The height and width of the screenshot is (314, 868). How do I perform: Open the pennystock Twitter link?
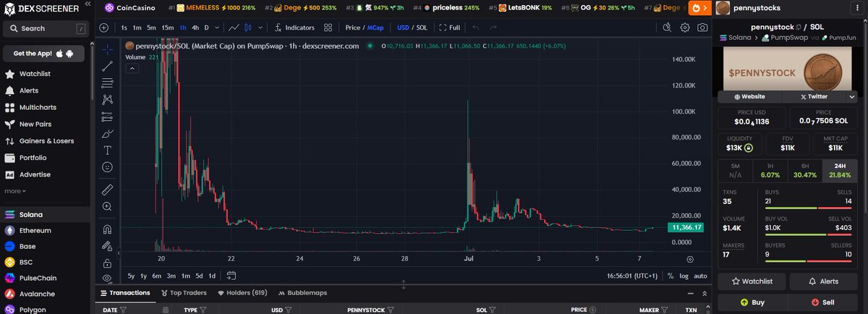click(x=815, y=96)
